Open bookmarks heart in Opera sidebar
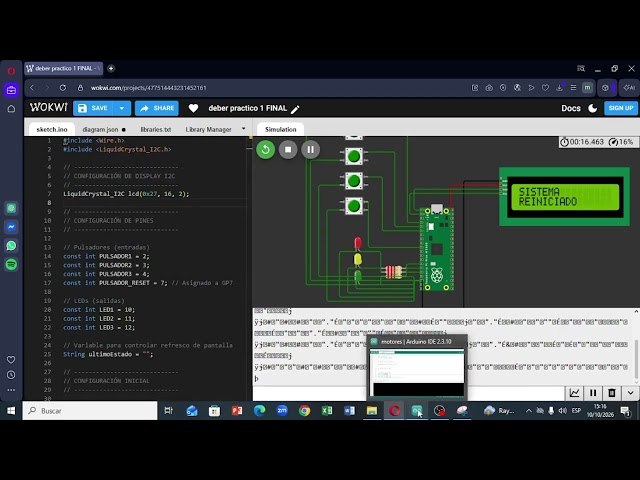This screenshot has height=480, width=640. coord(11,360)
